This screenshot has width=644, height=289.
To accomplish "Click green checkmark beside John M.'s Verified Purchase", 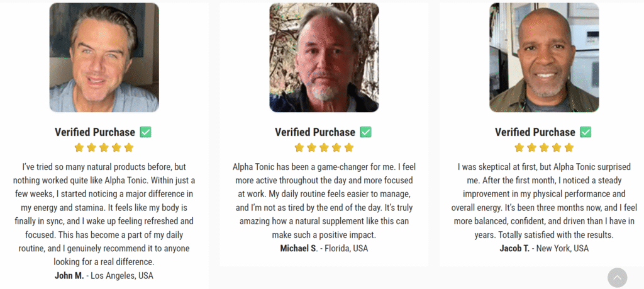I will 145,132.
